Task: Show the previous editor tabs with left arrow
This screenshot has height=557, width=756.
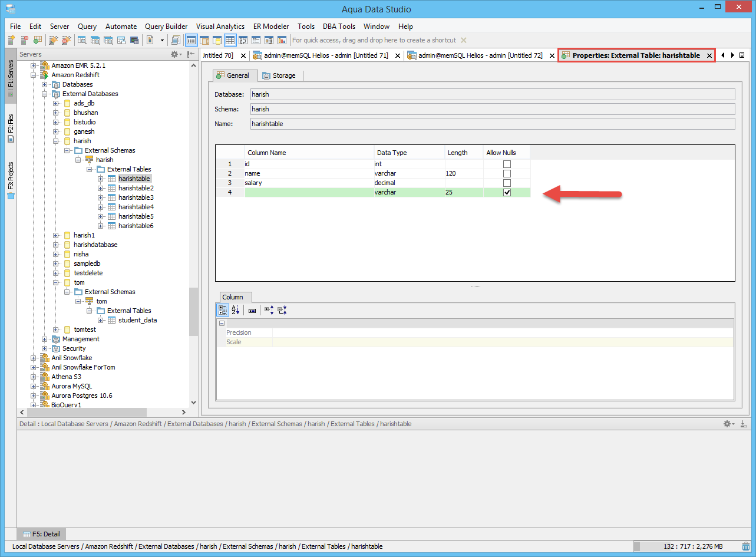Action: 722,55
